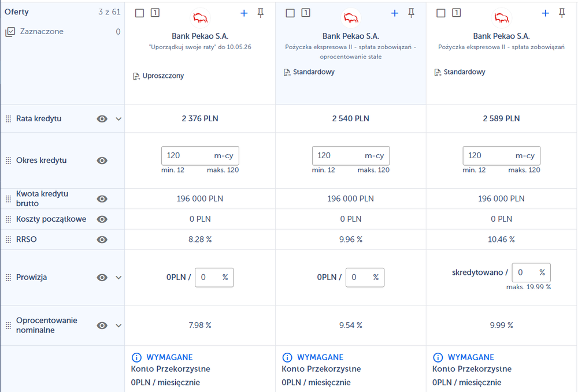Screen dimensions: 578x392
Task: Click the Prowizja percent field in the 8.28 % offer
Action: click(214, 278)
